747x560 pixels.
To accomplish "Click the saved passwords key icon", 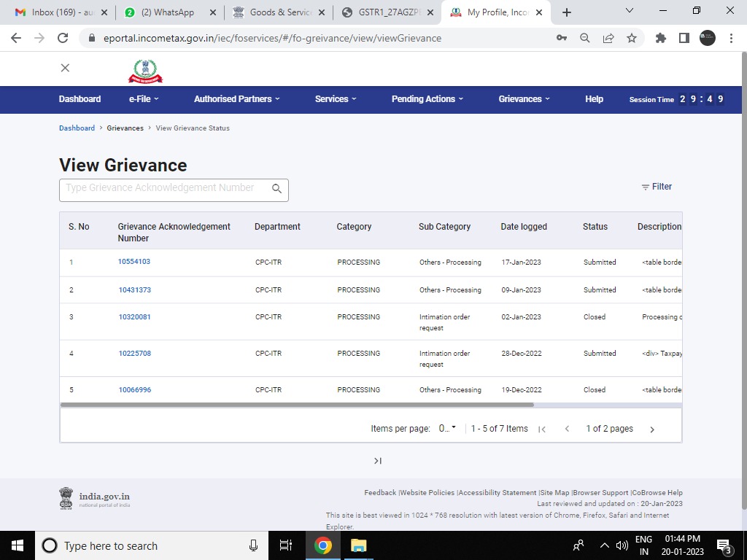I will click(x=562, y=38).
